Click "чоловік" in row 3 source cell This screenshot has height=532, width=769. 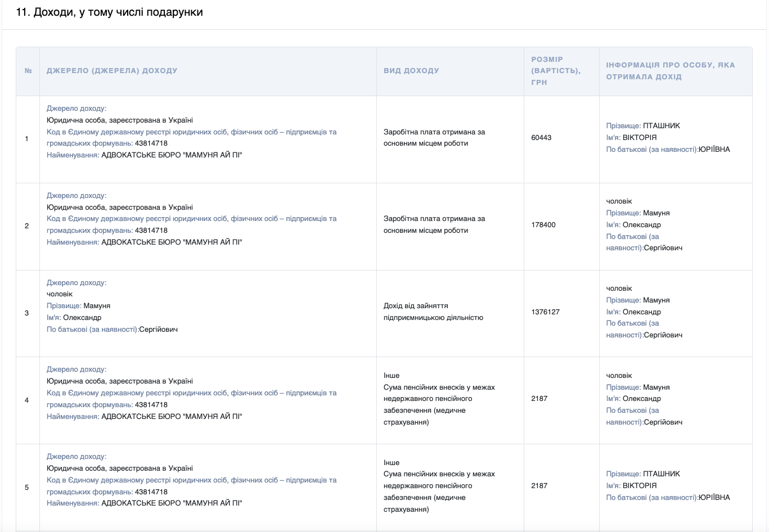click(x=60, y=294)
